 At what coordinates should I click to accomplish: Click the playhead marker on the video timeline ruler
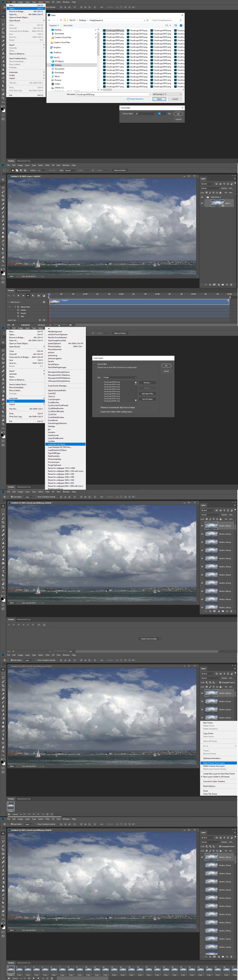tap(49, 294)
